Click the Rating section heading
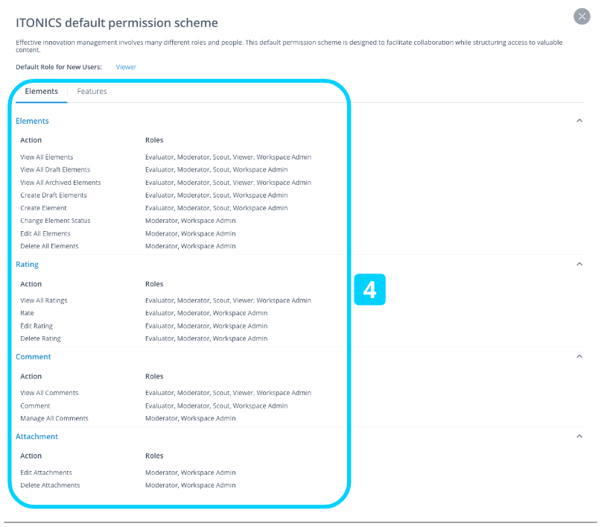The image size is (601, 527). pos(27,264)
